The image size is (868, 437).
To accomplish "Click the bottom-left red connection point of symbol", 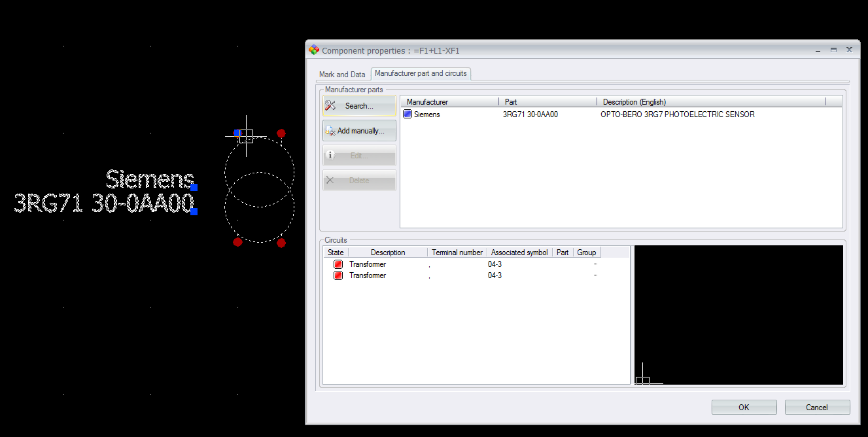I will [237, 242].
